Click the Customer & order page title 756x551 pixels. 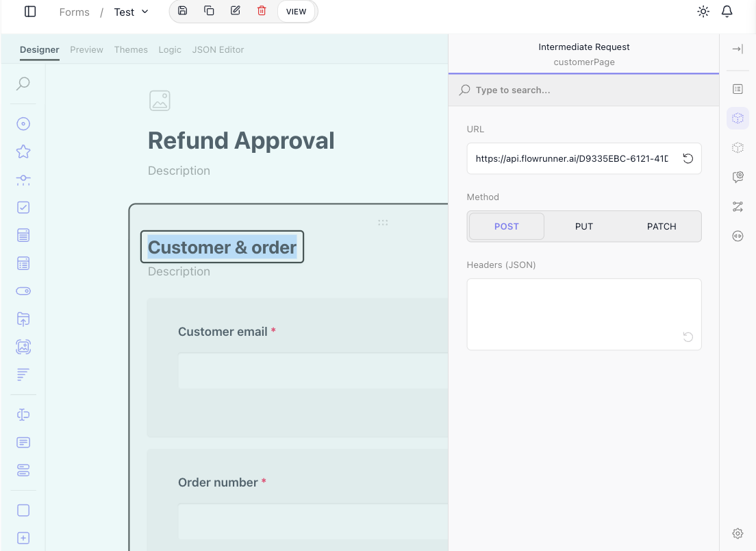point(222,247)
